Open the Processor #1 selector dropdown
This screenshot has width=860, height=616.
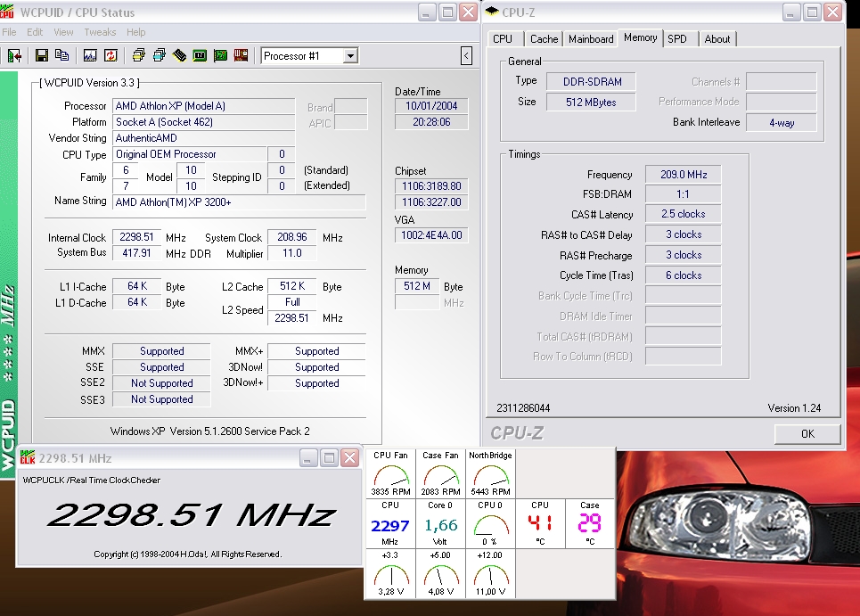point(349,55)
